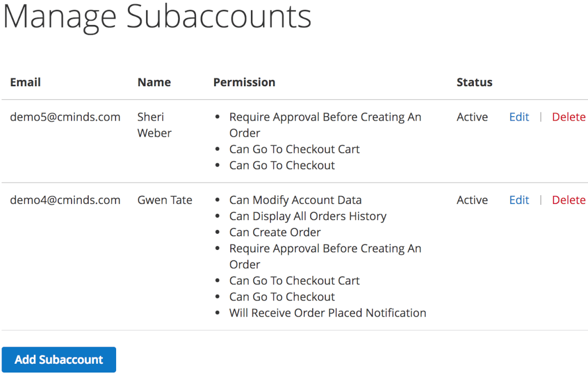Click 'Can Modify Account Data' permission
Screen dimensions: 588x375
(x=295, y=200)
